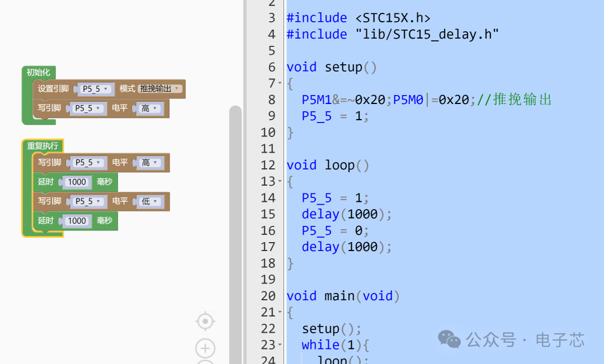Collapse the main function fold at line 21

(x=280, y=312)
